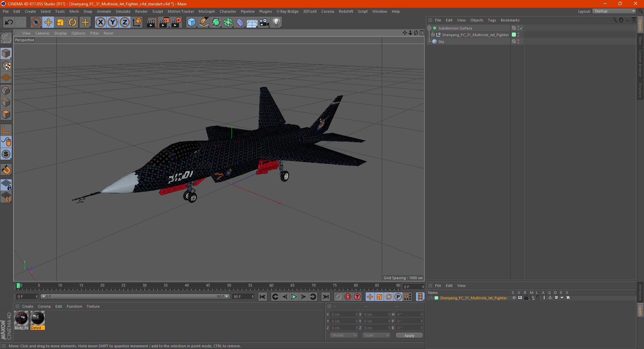
Task: Open the Character menu
Action: 228,11
